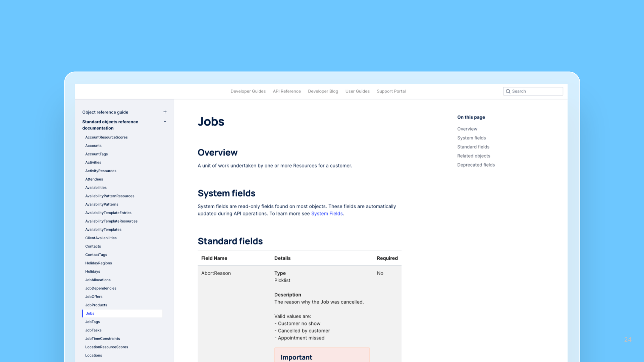Screen dimensions: 644x362
Task: Click the Cancelled by customer valid value
Action: 304,331
